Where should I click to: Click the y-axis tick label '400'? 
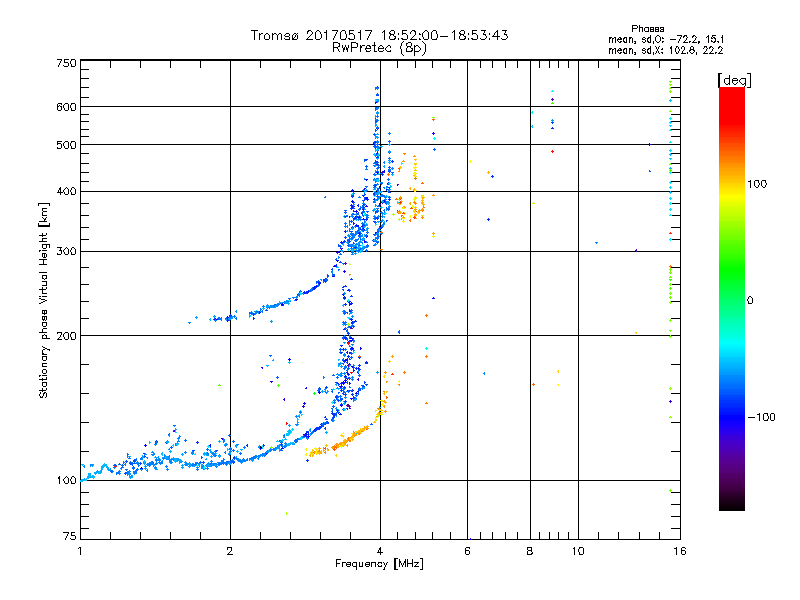point(67,191)
